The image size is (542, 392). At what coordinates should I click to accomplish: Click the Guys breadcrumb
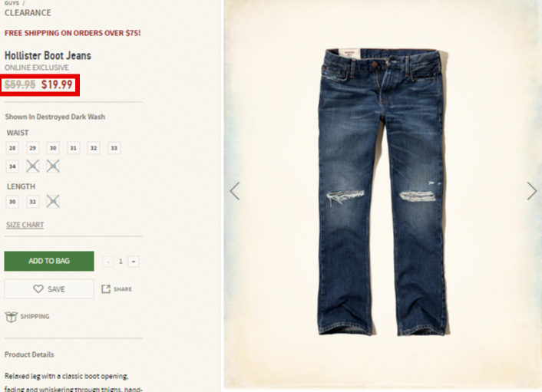[x=12, y=3]
